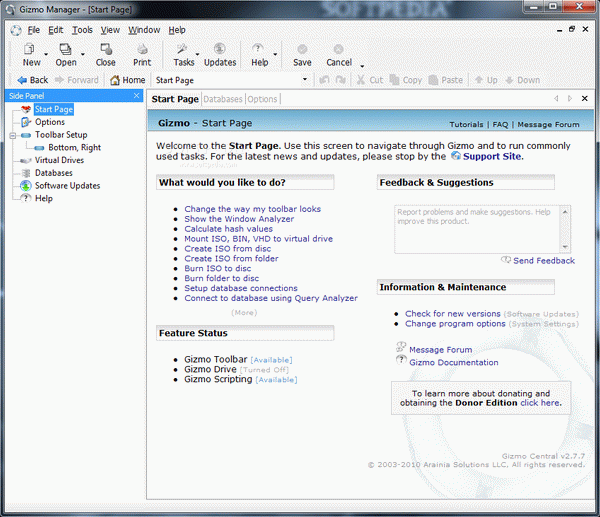Click the Help toolbar icon
Screen dimensions: 600x517
point(258,49)
